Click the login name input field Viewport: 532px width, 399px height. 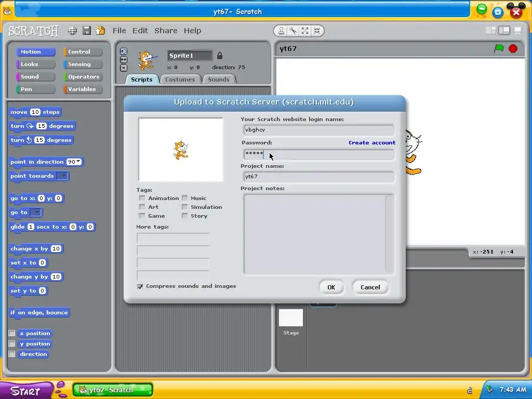pos(318,130)
